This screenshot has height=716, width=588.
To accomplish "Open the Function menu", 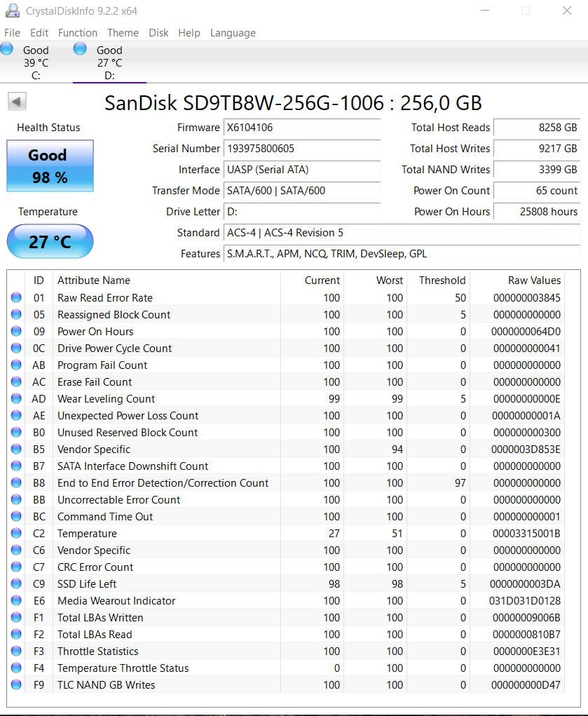I will coord(78,33).
